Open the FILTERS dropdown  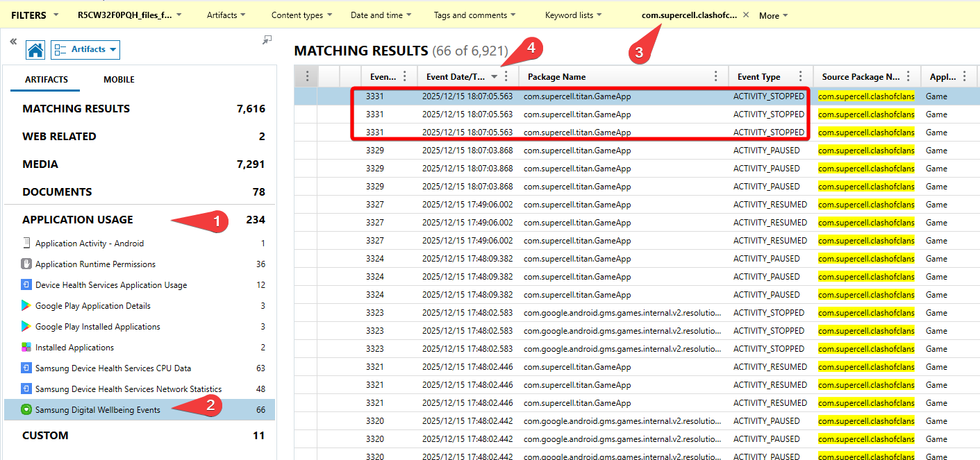(35, 15)
